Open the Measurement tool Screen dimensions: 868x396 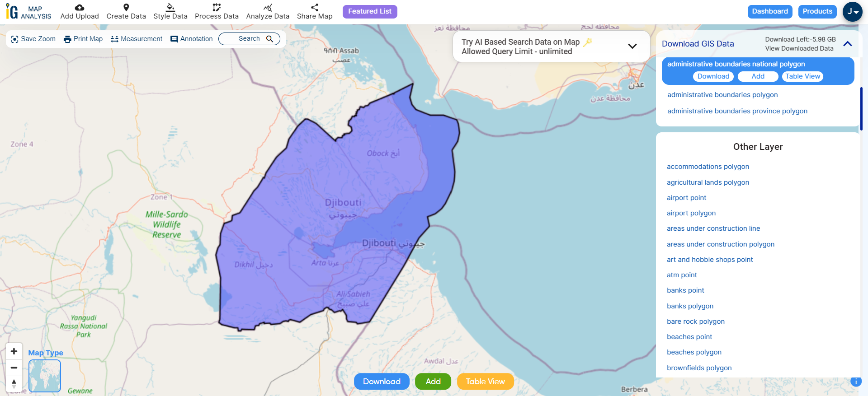point(137,39)
